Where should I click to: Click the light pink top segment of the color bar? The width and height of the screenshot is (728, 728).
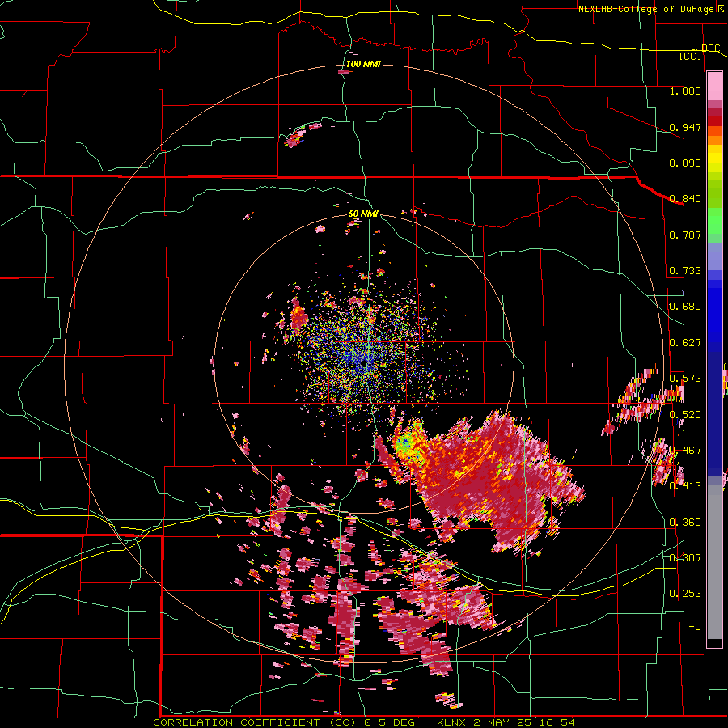coord(714,87)
